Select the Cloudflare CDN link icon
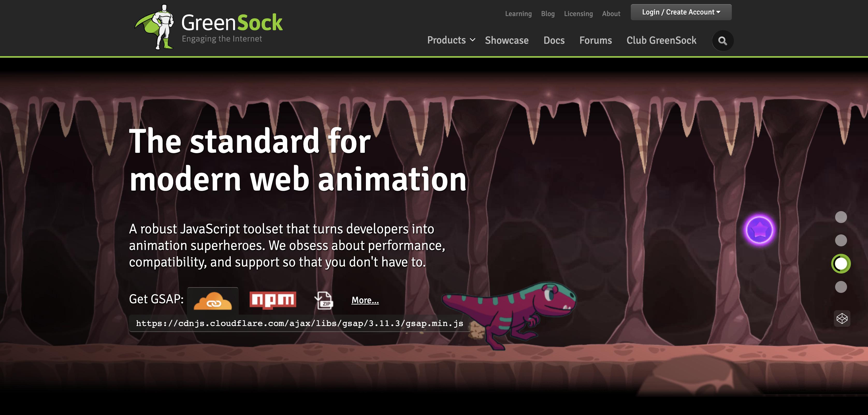 click(213, 300)
